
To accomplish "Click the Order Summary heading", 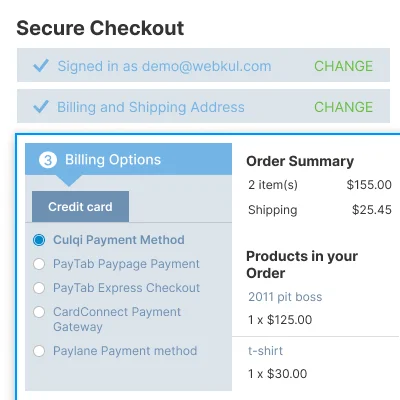I will [x=300, y=161].
